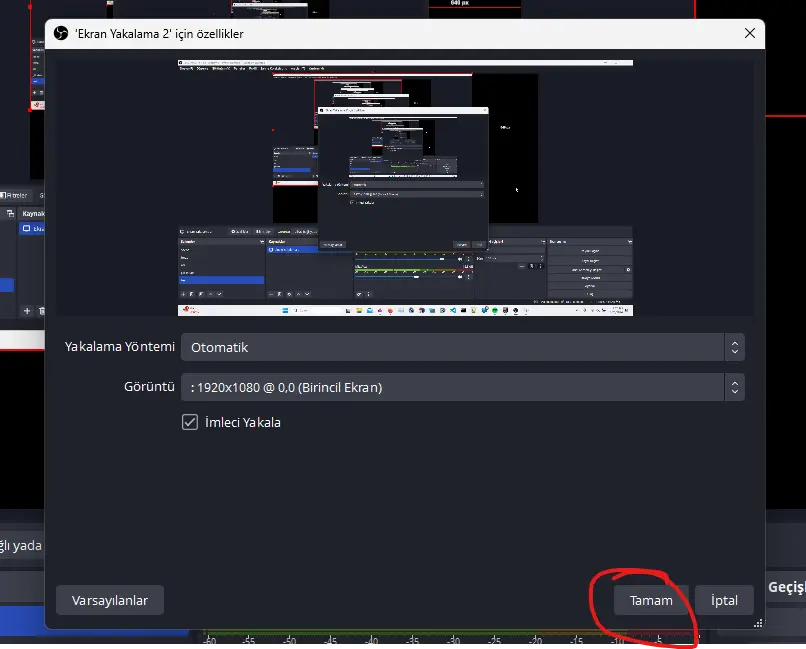Open the Görüntü display dropdown
The height and width of the screenshot is (649, 806).
(x=462, y=387)
